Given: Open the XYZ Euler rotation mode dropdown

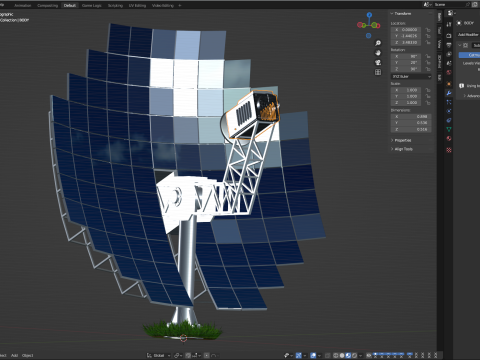Looking at the screenshot, I should point(411,77).
